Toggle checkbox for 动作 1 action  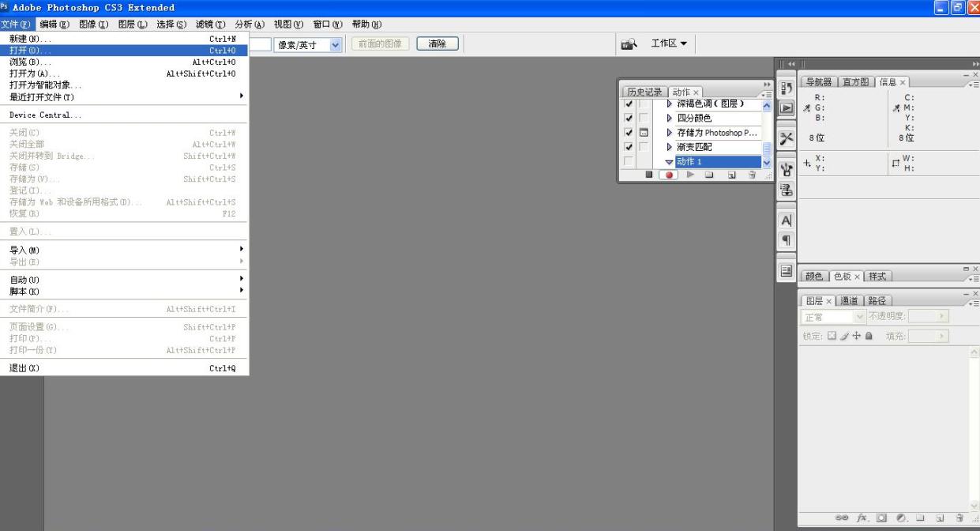629,161
